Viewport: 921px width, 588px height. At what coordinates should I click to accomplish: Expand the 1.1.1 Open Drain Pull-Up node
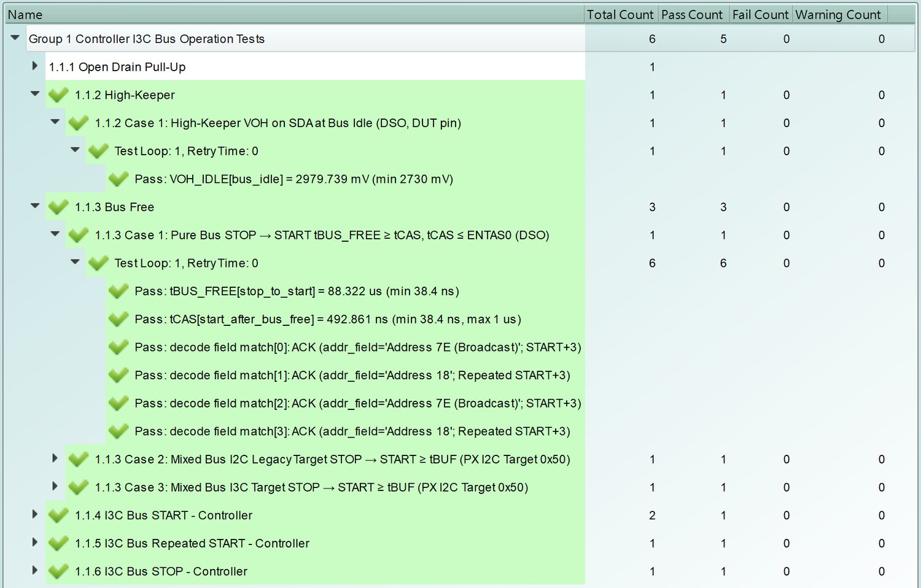coord(35,66)
